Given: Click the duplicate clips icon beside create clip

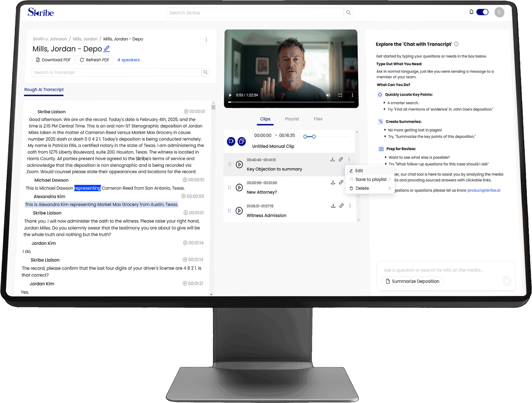Looking at the screenshot, I should pos(242,141).
